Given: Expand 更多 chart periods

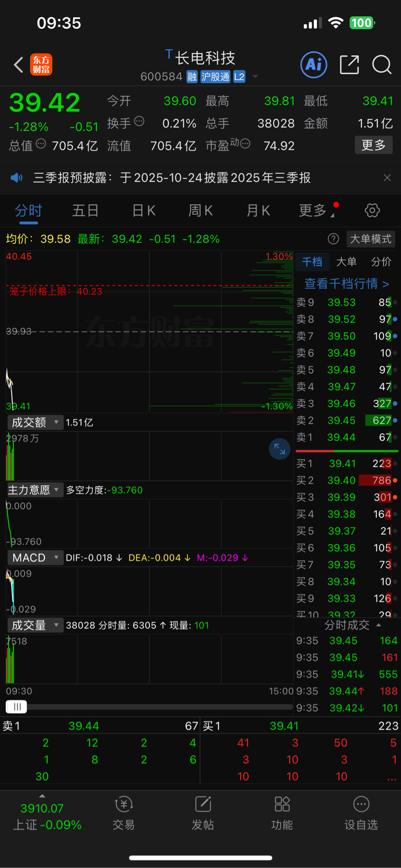Looking at the screenshot, I should point(316,210).
